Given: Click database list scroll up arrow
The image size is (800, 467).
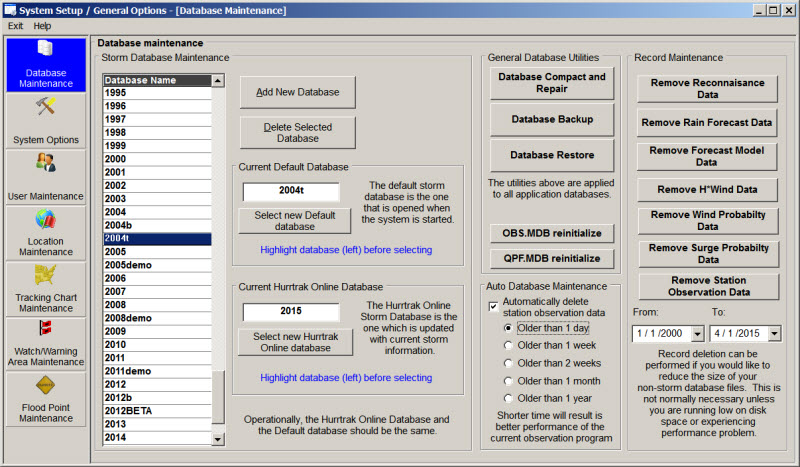Looking at the screenshot, I should (218, 81).
